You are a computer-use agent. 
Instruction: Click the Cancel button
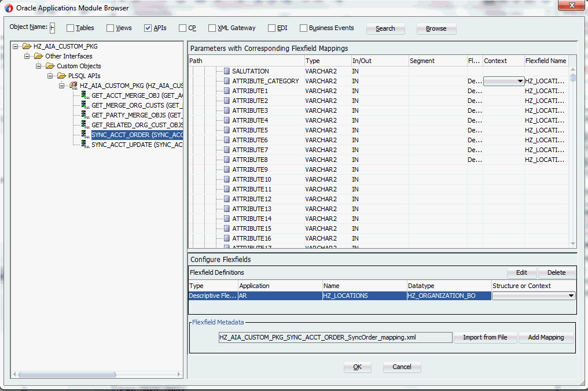pyautogui.click(x=402, y=367)
